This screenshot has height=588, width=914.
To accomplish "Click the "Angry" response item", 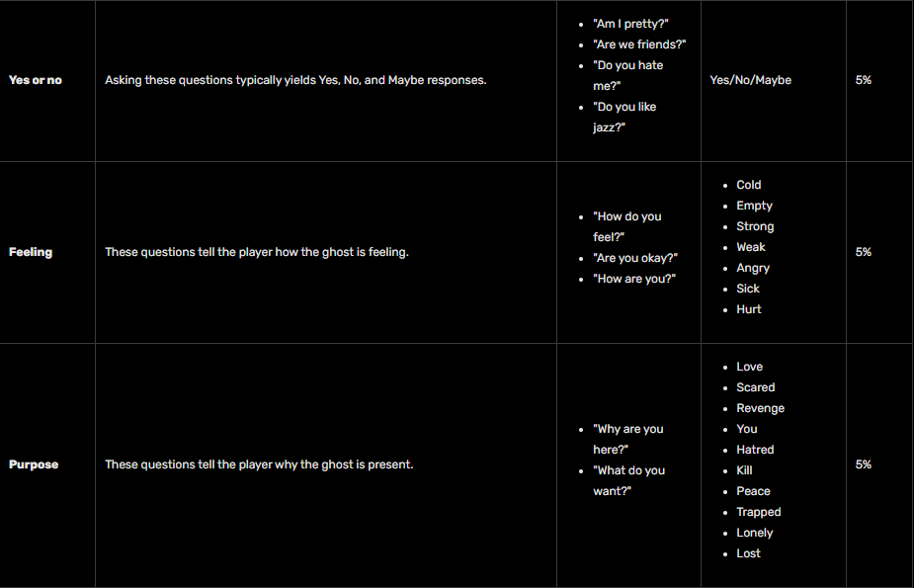I will click(x=753, y=268).
